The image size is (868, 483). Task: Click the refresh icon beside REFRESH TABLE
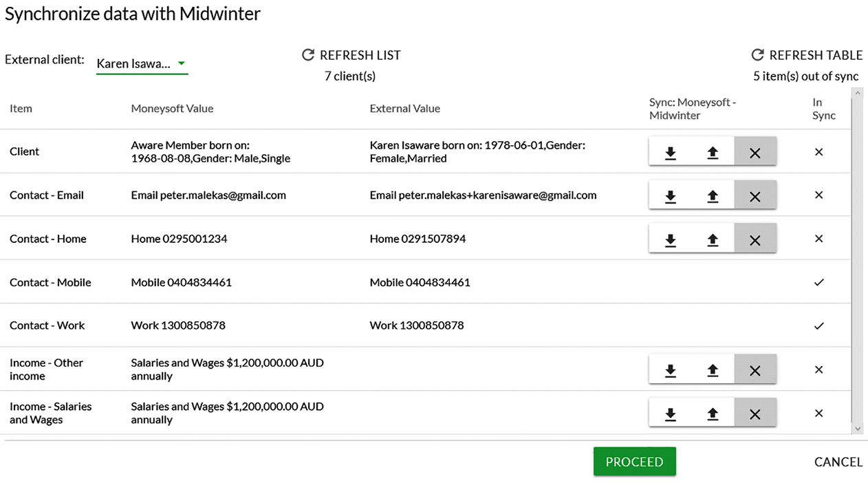point(757,55)
